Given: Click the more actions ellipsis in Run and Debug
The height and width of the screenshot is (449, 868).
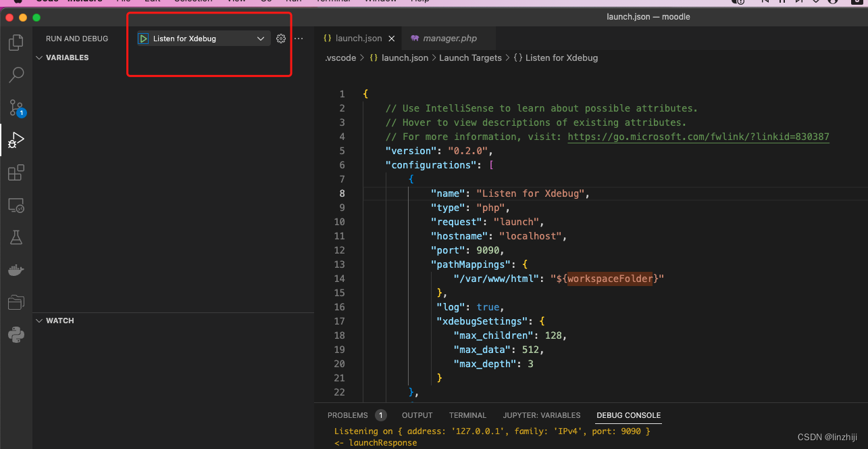Looking at the screenshot, I should [298, 39].
